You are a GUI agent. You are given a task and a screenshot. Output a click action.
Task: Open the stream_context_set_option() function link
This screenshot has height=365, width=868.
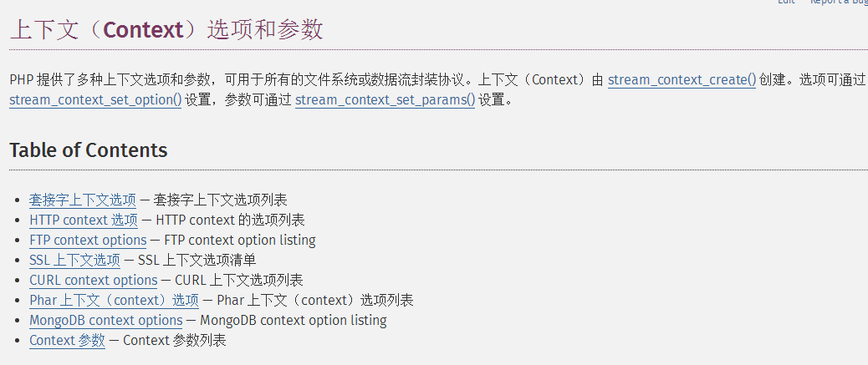[x=95, y=101]
